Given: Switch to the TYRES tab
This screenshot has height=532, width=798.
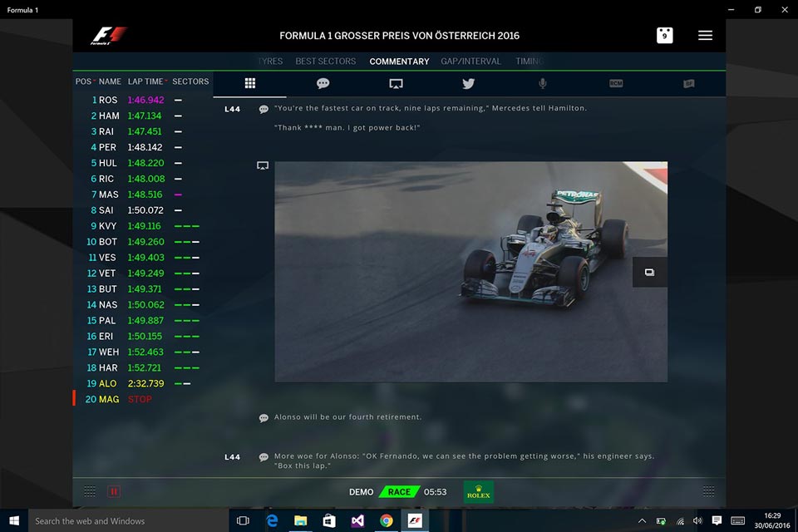Looking at the screenshot, I should 270,61.
